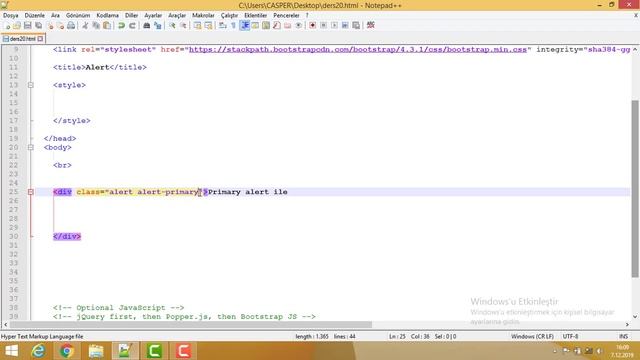640x360 pixels.
Task: Click the Function List toolbar icon
Action: pos(277,25)
